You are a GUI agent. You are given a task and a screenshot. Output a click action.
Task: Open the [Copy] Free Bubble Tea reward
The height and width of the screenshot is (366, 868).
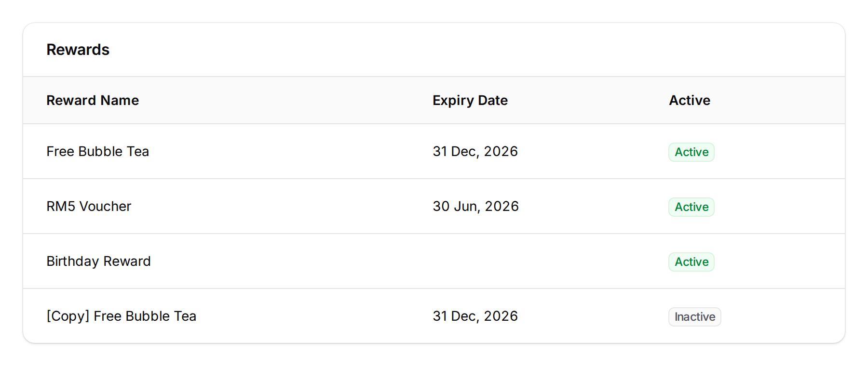tap(121, 316)
